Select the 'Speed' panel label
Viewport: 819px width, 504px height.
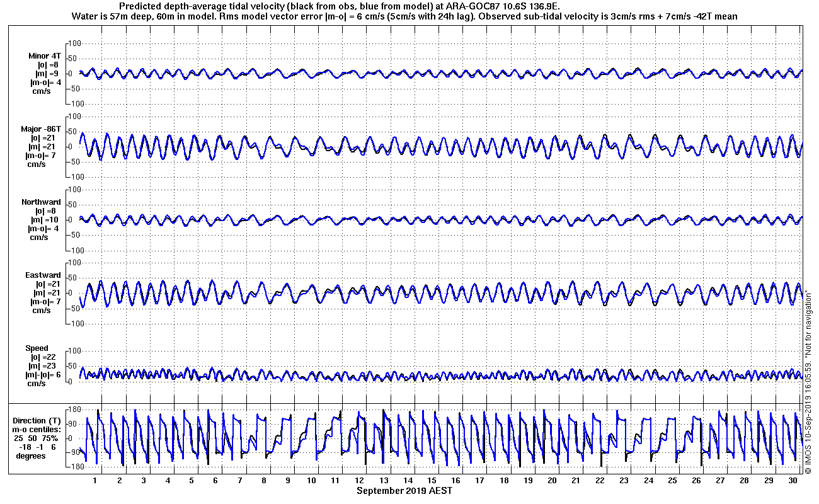(x=37, y=348)
